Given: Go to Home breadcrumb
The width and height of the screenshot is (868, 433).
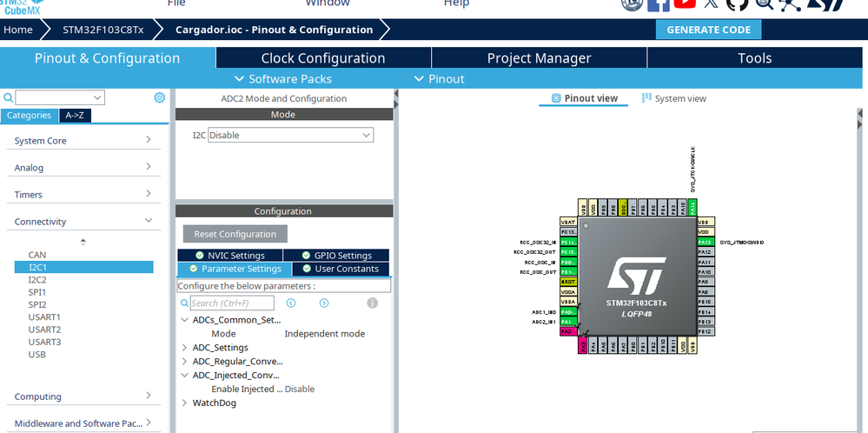Looking at the screenshot, I should (x=17, y=30).
